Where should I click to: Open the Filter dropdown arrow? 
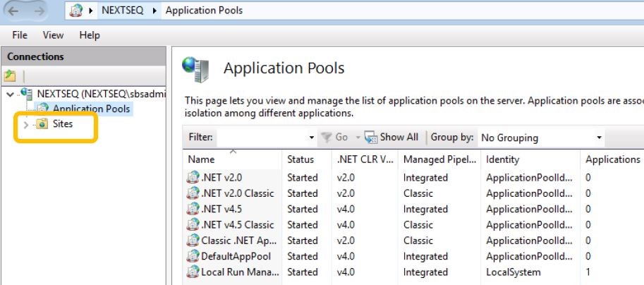(x=312, y=138)
